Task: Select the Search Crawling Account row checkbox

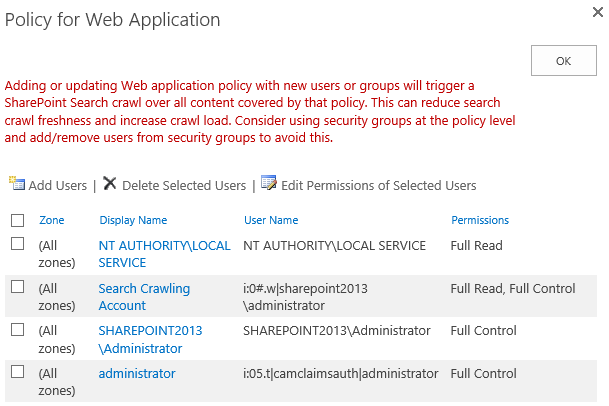Action: click(17, 287)
